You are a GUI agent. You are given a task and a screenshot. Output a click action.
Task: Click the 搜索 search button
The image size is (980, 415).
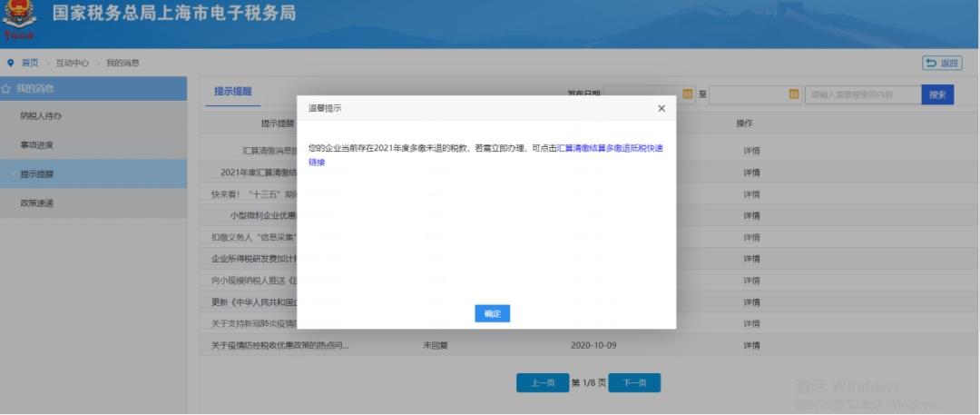[936, 94]
